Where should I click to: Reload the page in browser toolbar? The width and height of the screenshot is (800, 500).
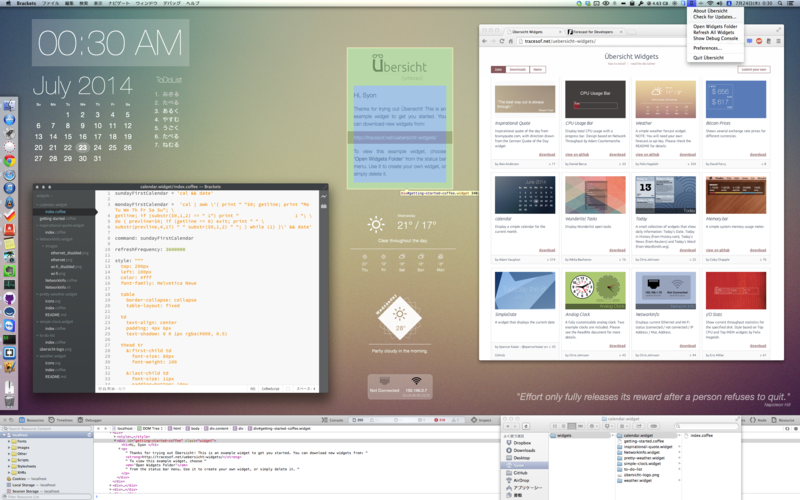pos(502,41)
